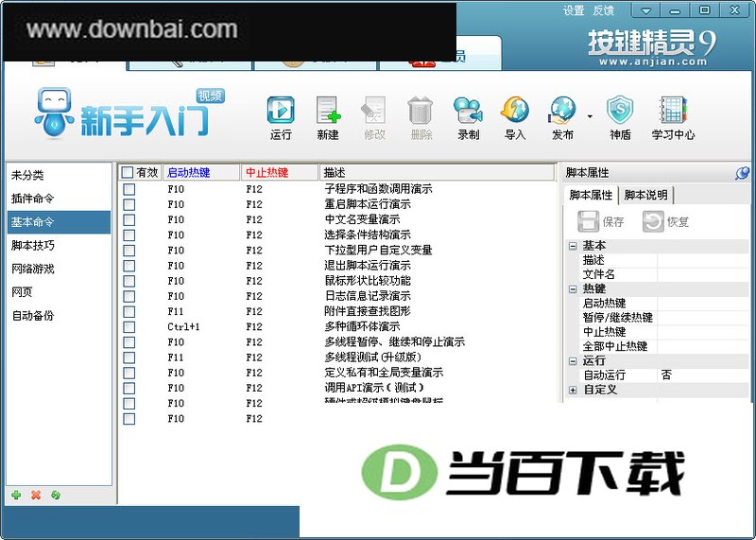This screenshot has height=540, width=756.
Task: Switch to the 脚本说明 tab
Action: coord(645,196)
